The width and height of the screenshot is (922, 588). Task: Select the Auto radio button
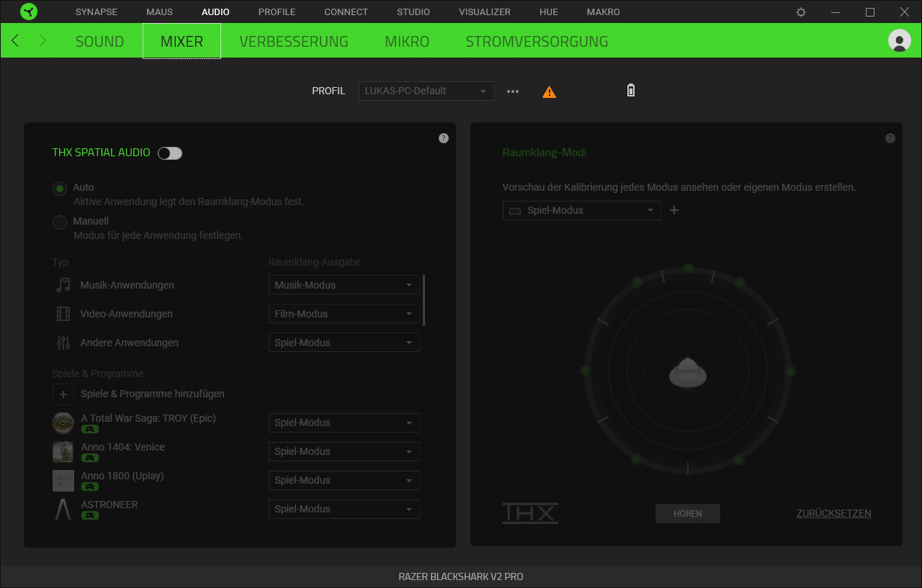click(x=60, y=189)
